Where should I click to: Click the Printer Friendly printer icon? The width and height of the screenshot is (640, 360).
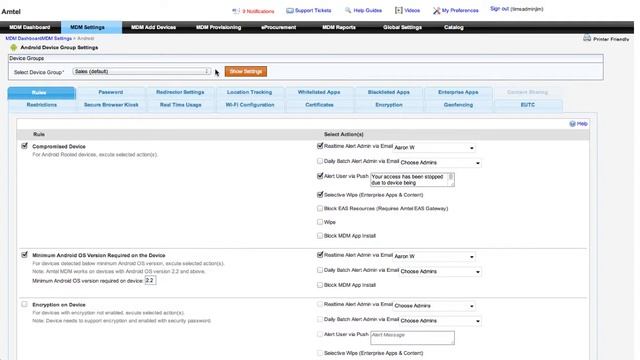[587, 38]
